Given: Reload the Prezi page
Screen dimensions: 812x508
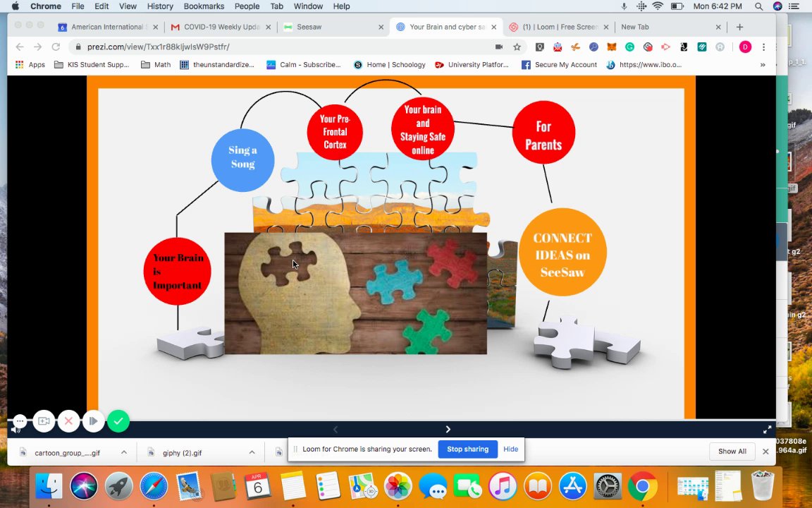Looking at the screenshot, I should click(x=56, y=47).
